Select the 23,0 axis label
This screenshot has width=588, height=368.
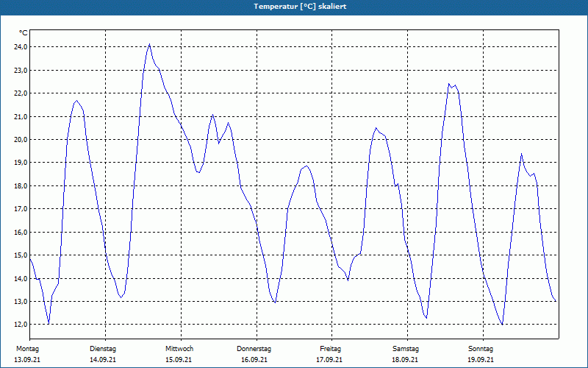pyautogui.click(x=21, y=70)
